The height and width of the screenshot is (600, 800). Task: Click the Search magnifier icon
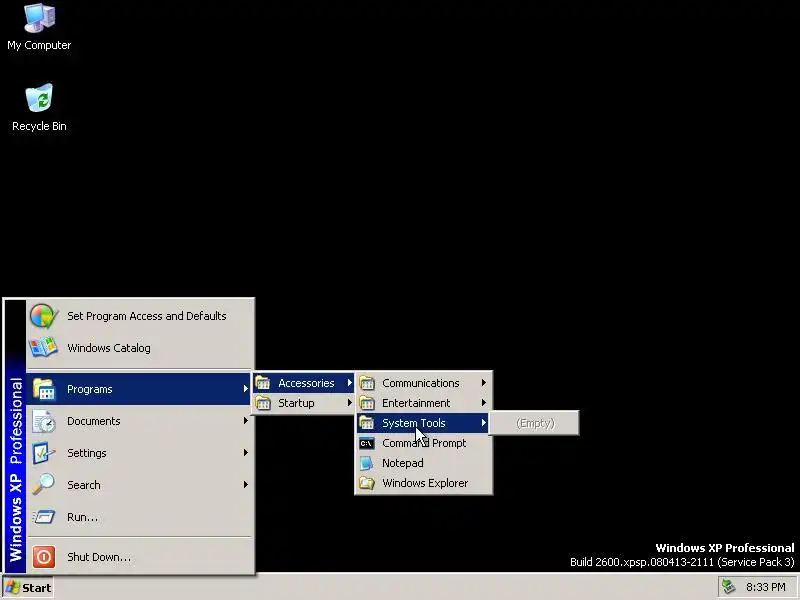43,485
